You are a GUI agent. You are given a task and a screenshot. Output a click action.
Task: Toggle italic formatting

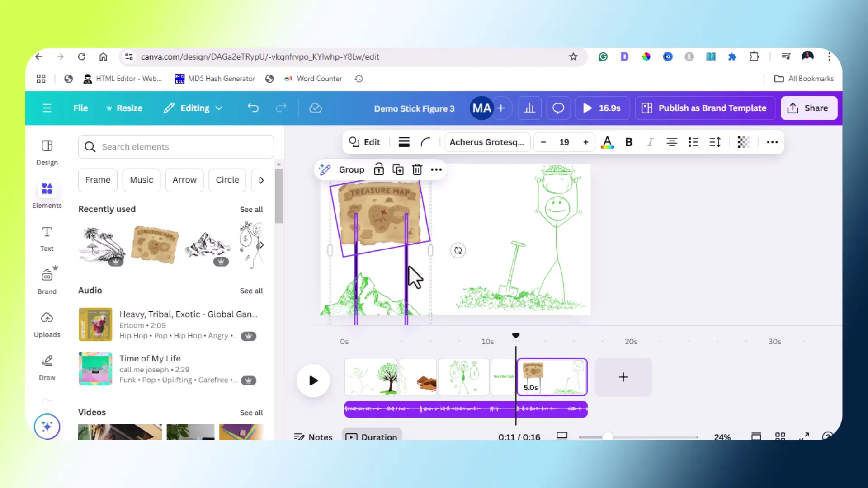[x=650, y=142]
